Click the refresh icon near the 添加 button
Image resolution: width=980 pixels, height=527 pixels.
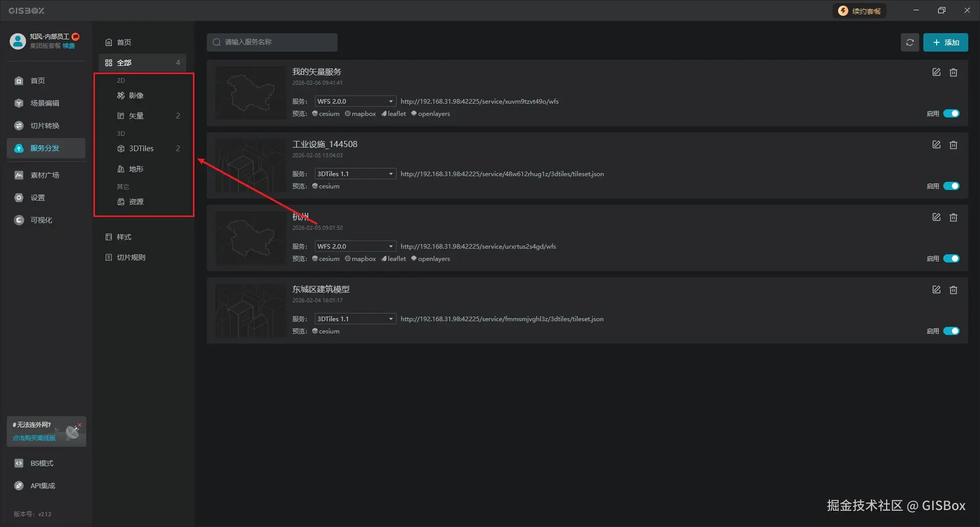910,42
